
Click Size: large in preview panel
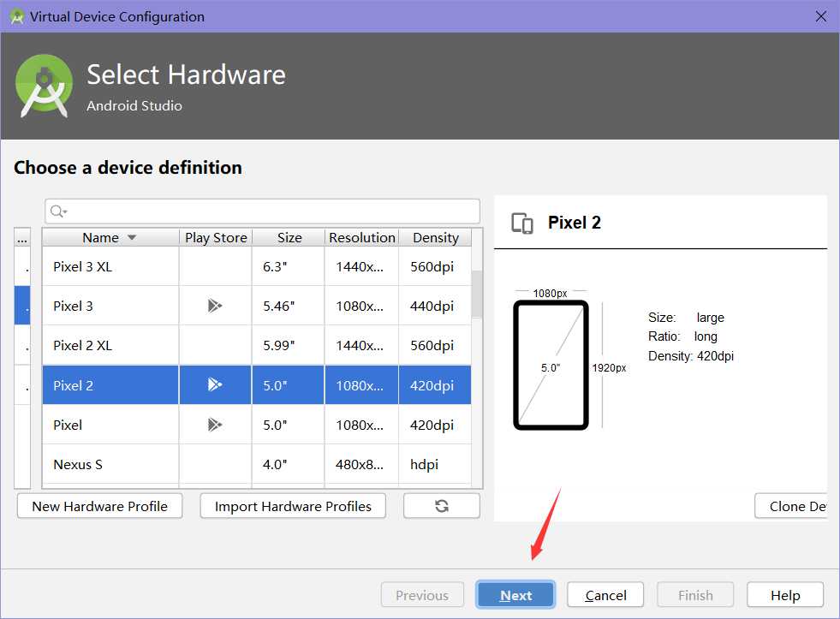[686, 318]
